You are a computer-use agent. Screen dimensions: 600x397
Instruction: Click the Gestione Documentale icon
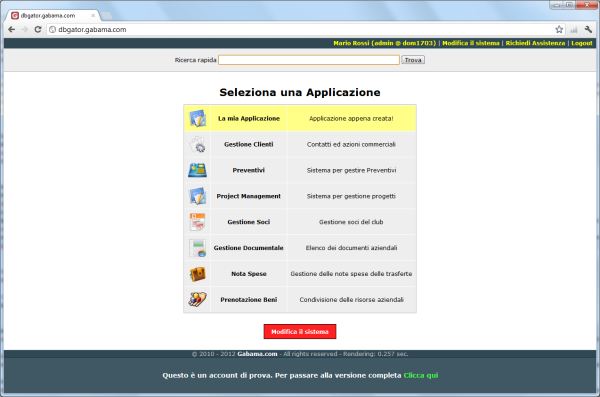pos(198,248)
